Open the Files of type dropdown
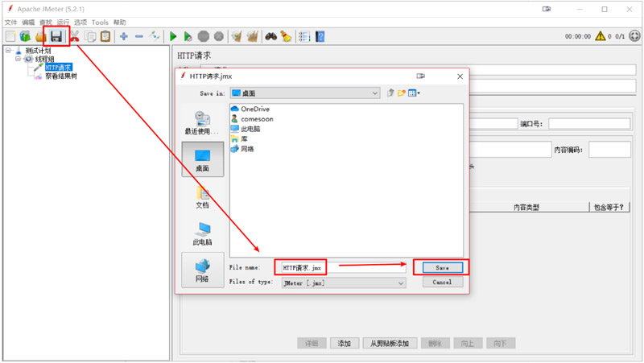 point(344,283)
